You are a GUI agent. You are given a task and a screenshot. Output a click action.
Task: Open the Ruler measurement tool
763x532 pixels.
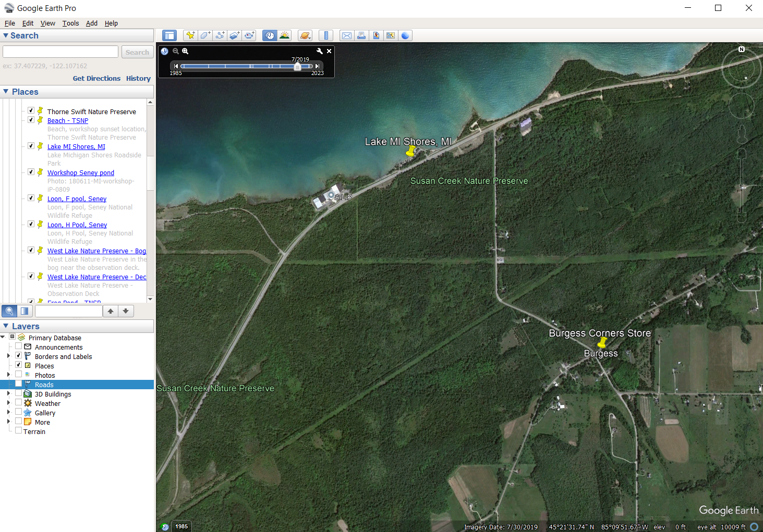326,35
